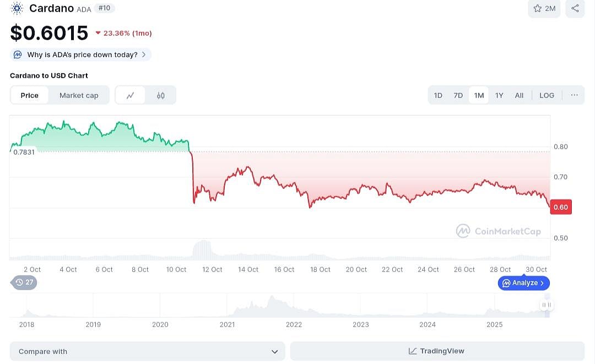Click the CoinMarketCap watermark on the chart
This screenshot has height=364, width=595.
499,231
